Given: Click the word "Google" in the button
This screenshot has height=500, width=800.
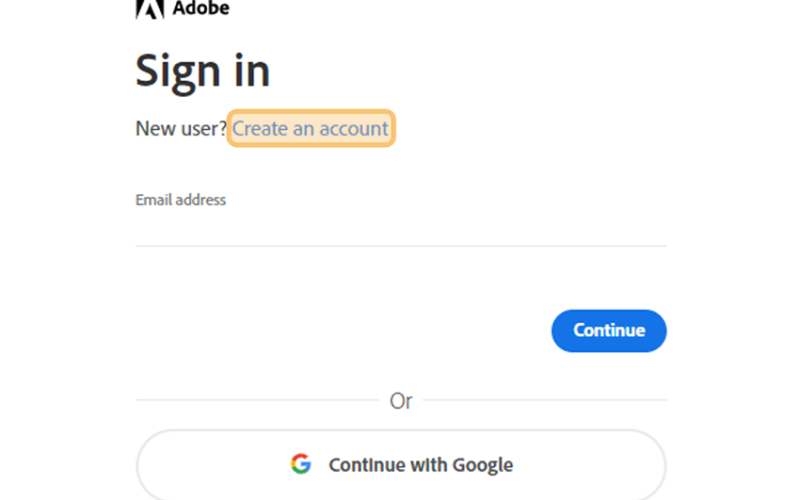Looking at the screenshot, I should [483, 465].
